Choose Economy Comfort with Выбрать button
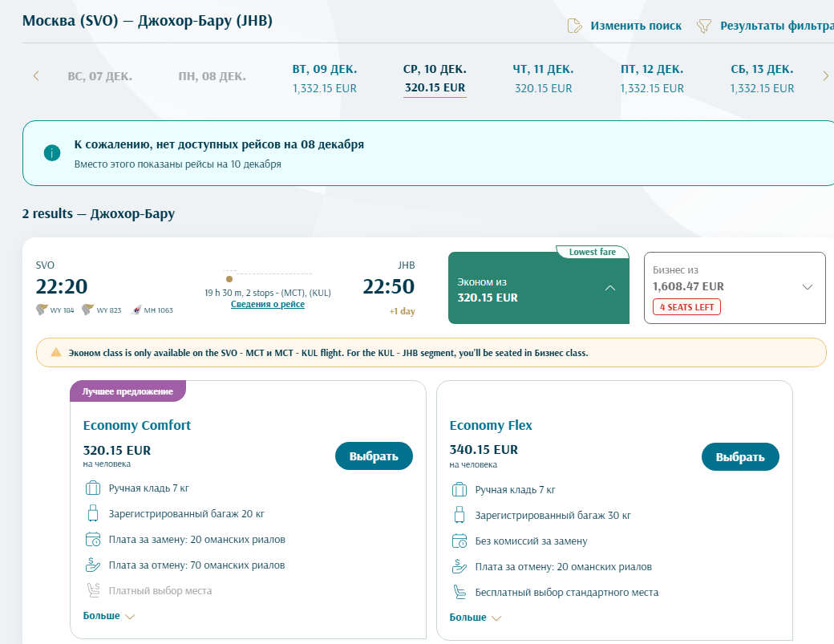Screen dimensions: 834x644 click(374, 456)
